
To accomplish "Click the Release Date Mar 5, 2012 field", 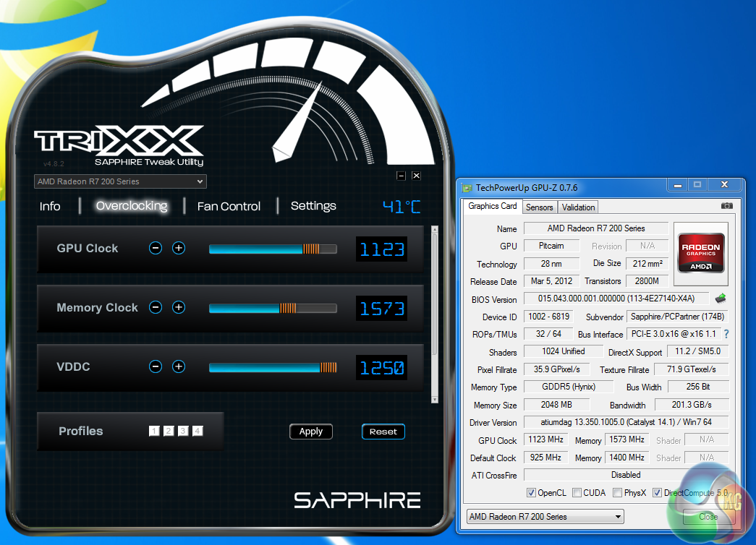I will pyautogui.click(x=551, y=281).
